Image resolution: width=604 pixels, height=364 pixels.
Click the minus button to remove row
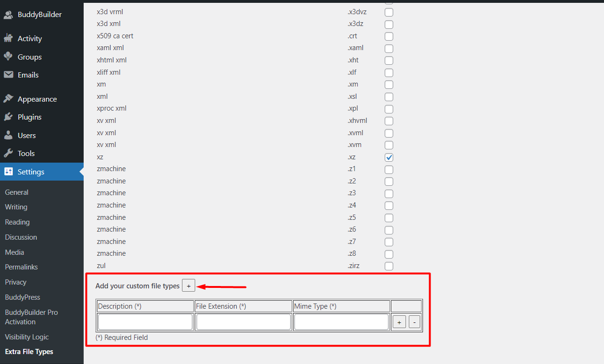414,321
